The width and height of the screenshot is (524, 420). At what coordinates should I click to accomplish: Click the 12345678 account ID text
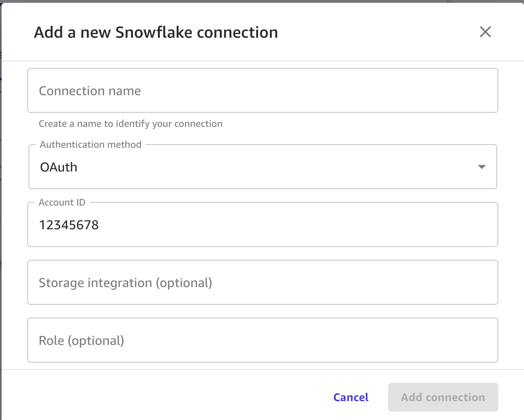69,225
